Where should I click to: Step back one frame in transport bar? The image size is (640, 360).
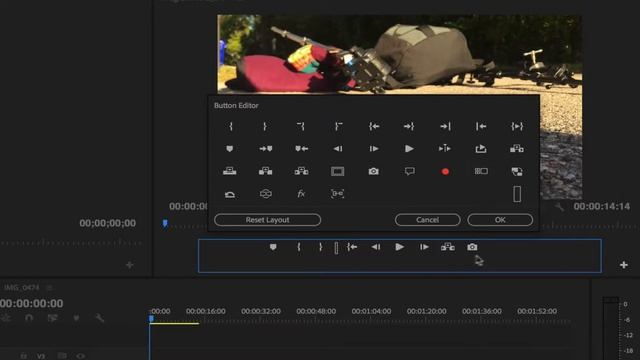(x=376, y=247)
